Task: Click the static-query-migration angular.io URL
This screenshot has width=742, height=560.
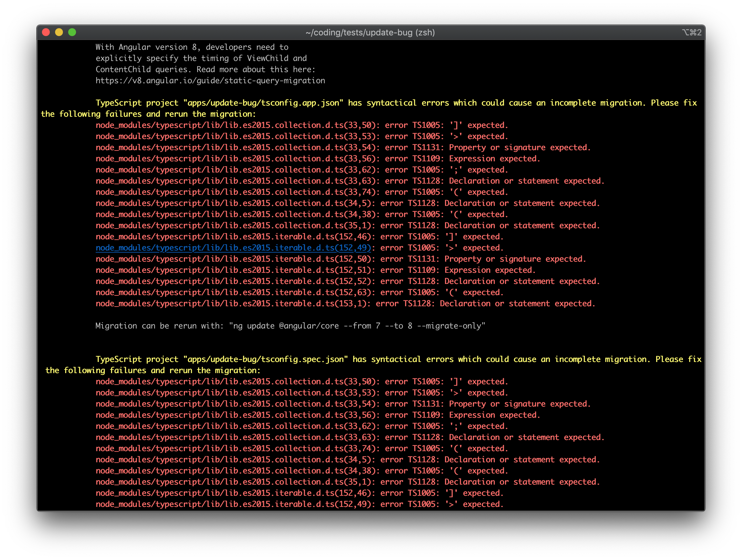Action: coord(210,81)
